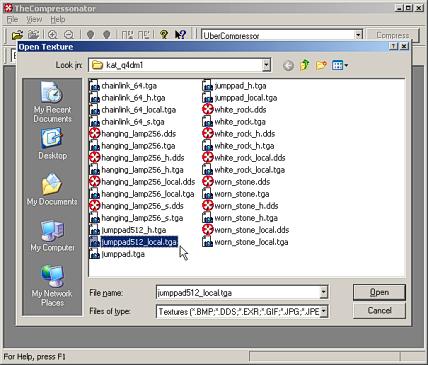
Task: Select hanging_lamp256_local.tga
Action: 148,194
